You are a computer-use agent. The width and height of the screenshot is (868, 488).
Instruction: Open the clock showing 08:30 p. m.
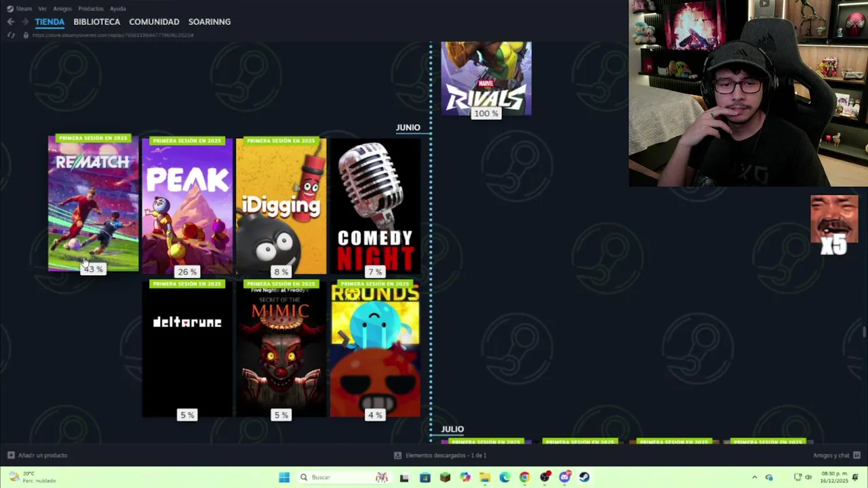(x=834, y=477)
